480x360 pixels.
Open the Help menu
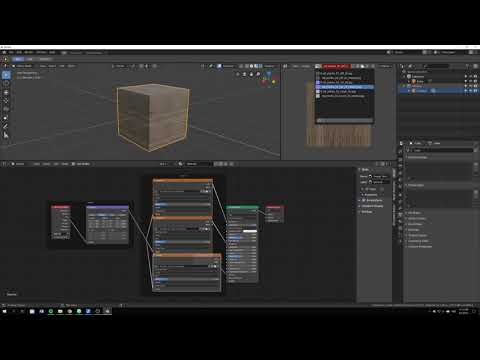[52, 52]
